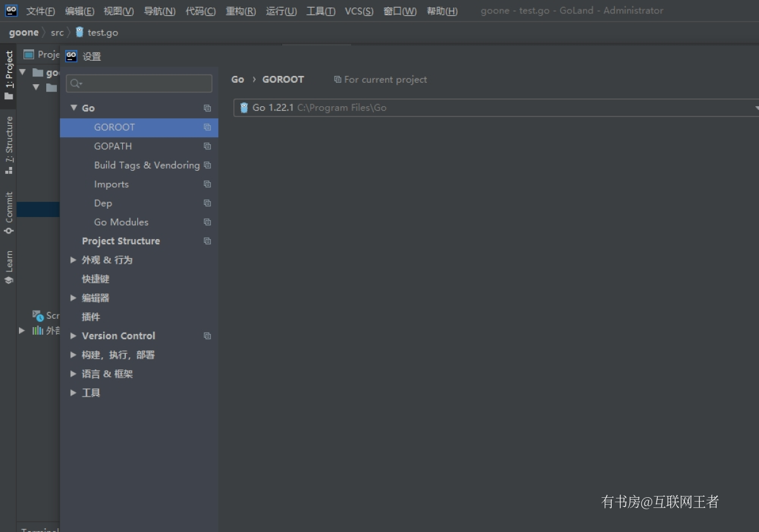The height and width of the screenshot is (532, 759).
Task: Expand the 语言 & 框架 section
Action: coord(73,374)
